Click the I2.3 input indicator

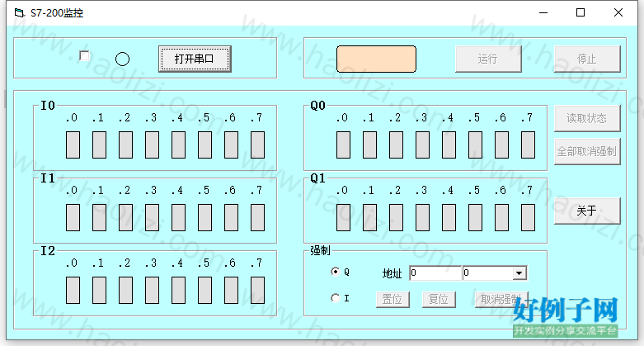(x=152, y=290)
